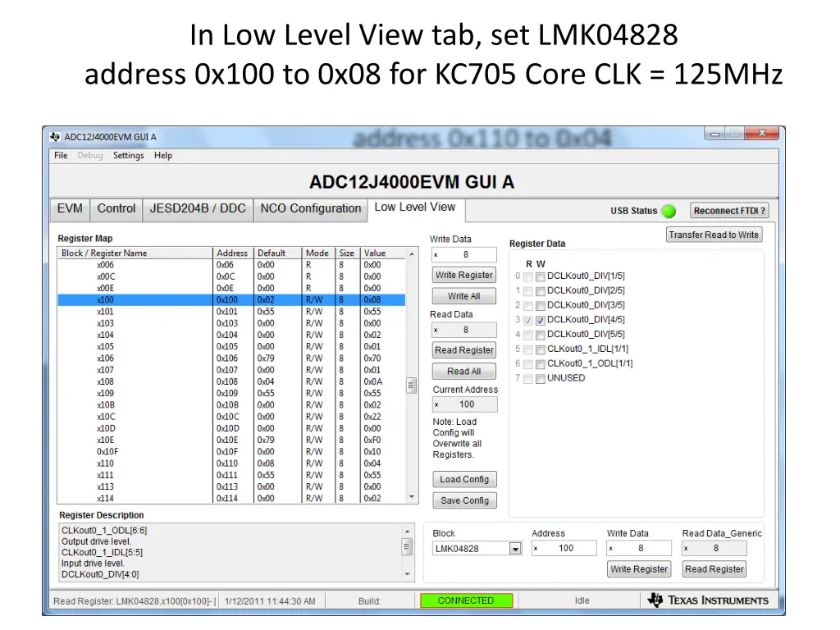840x630 pixels.
Task: Click the Texas Instruments logo
Action: tap(708, 600)
